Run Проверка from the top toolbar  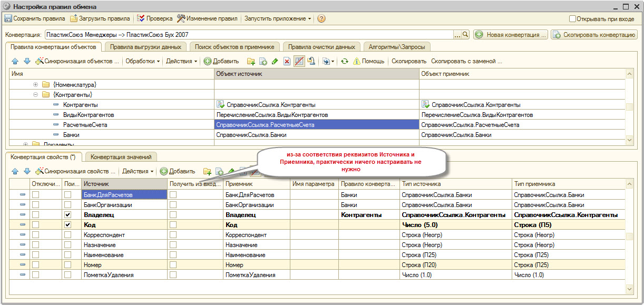(154, 18)
